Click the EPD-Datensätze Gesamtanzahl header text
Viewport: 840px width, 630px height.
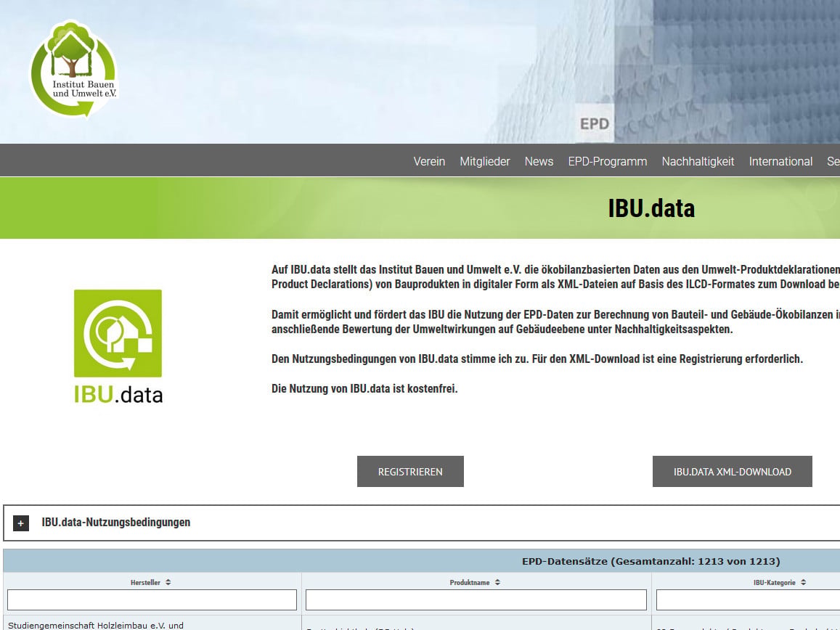[651, 562]
